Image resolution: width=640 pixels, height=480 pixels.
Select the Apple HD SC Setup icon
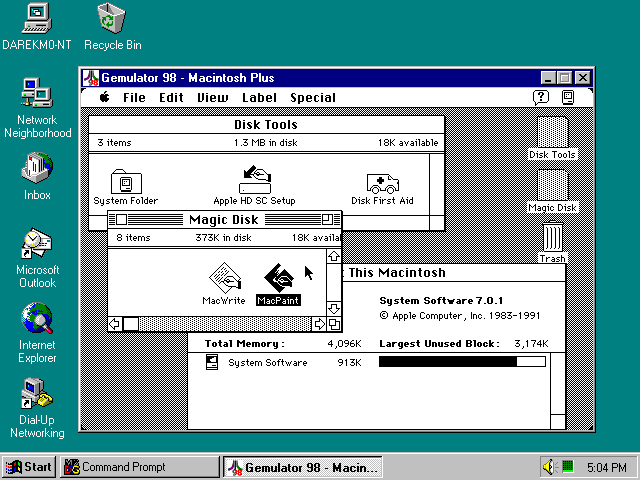coord(255,179)
